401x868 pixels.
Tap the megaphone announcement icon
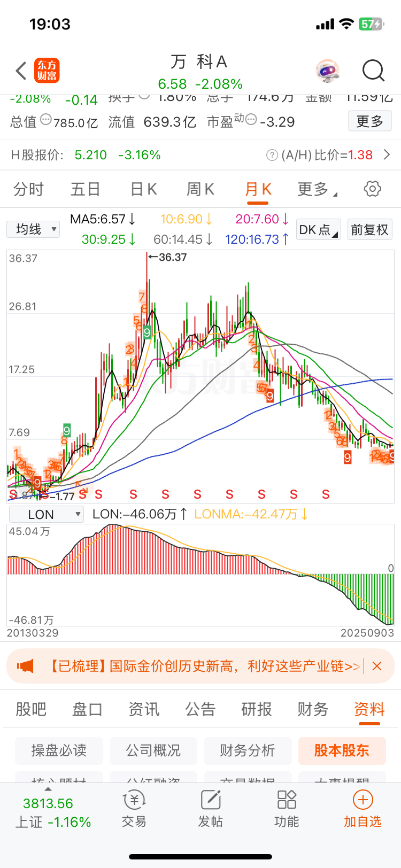tap(25, 666)
